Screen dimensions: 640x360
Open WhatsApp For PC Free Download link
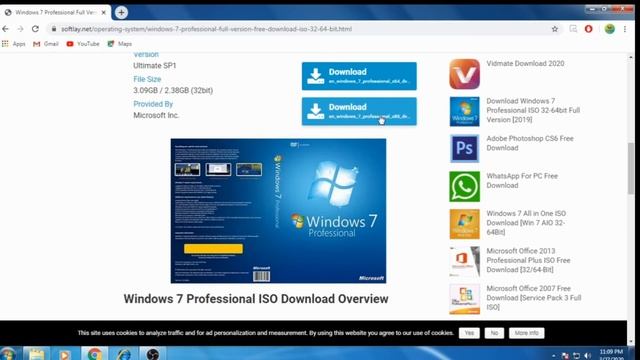(x=522, y=181)
